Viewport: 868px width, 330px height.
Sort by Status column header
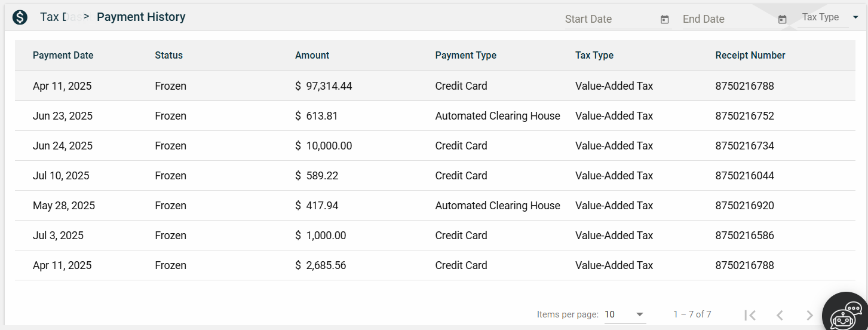(168, 55)
